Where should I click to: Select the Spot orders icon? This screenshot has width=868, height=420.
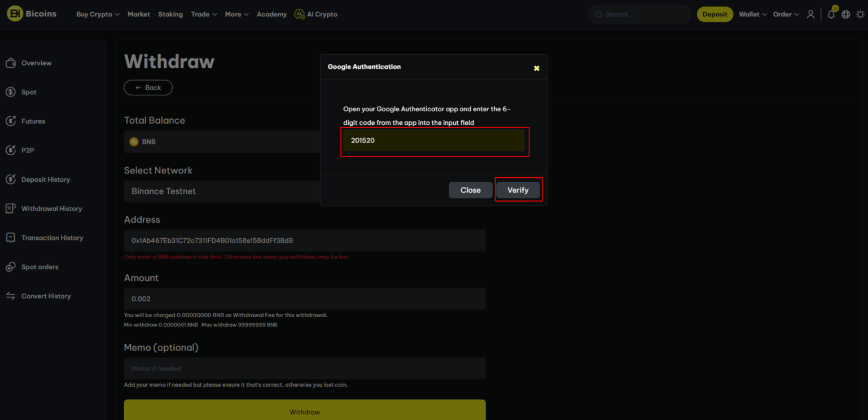[x=11, y=267]
